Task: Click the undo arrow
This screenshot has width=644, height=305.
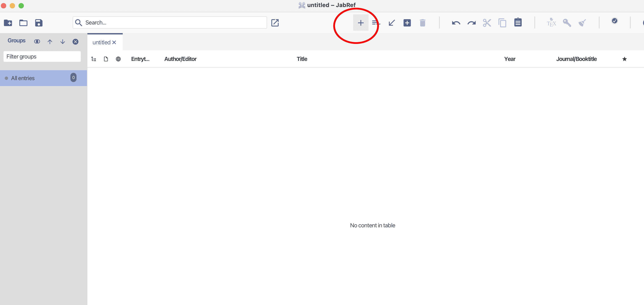Action: 456,23
